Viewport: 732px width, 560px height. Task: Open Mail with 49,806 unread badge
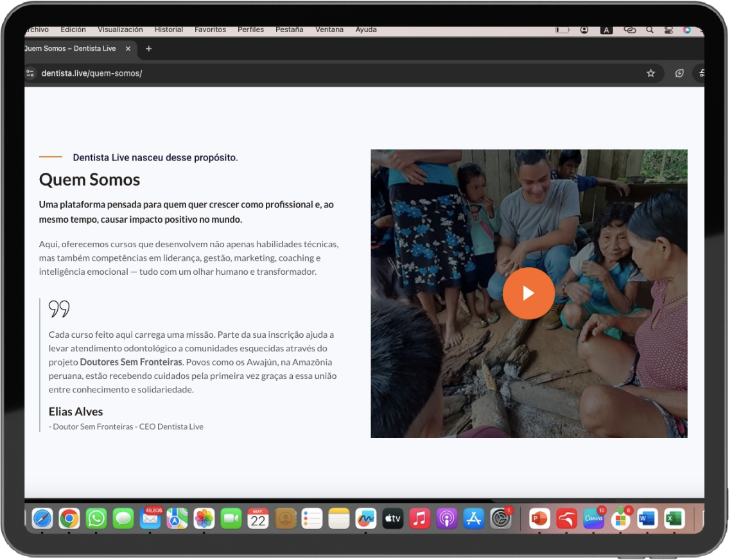click(x=150, y=518)
